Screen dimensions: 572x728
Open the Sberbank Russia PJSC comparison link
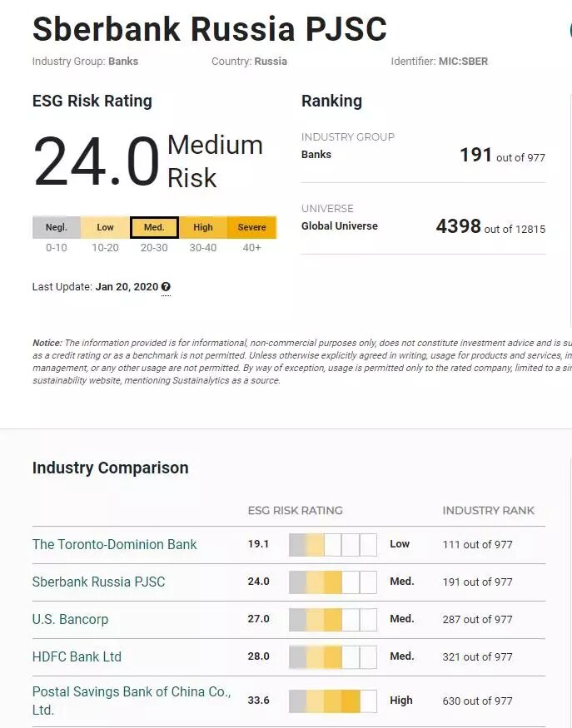tap(98, 582)
